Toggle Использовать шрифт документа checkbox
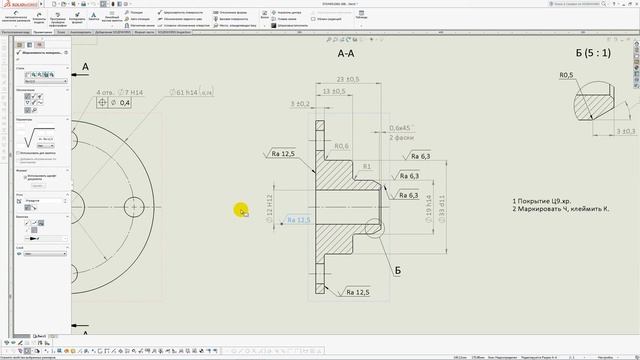This screenshot has height=360, width=640. tap(25, 178)
